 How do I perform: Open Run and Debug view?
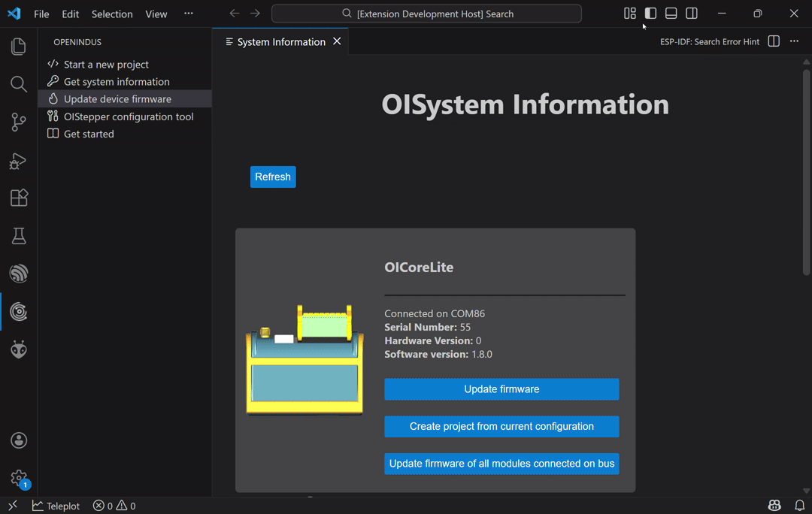click(19, 160)
